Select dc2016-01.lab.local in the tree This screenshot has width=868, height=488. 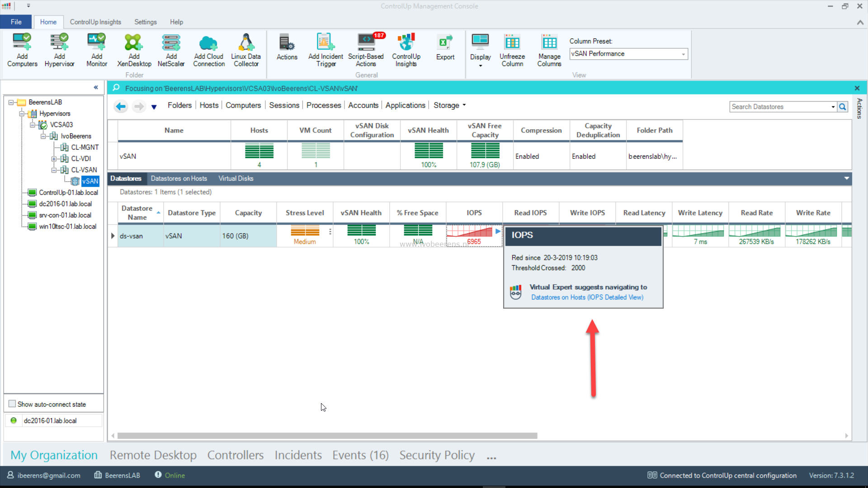click(x=65, y=204)
